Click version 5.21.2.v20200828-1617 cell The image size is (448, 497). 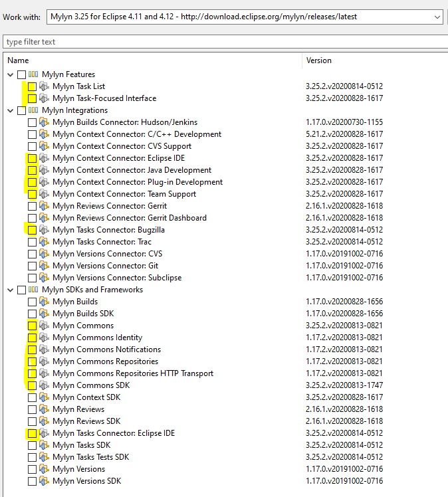point(344,134)
